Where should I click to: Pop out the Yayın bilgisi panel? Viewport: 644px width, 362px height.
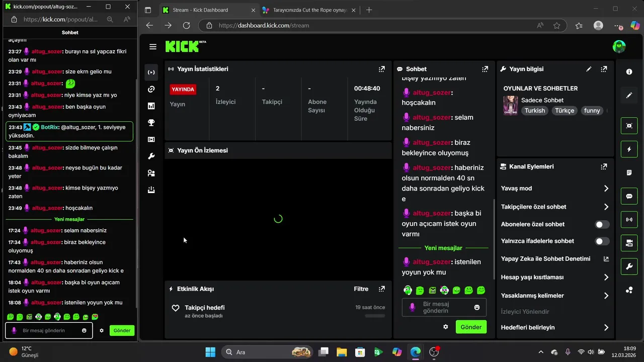click(604, 69)
